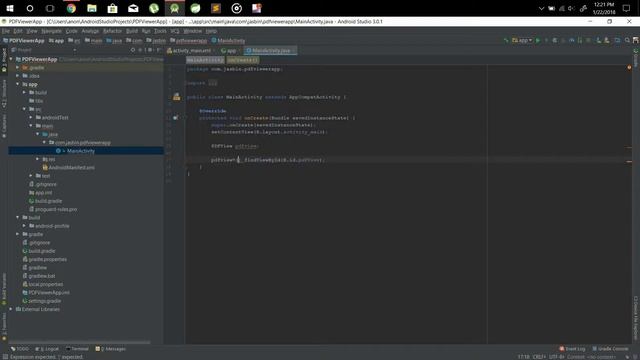Image resolution: width=640 pixels, height=360 pixels.
Task: Open the Logcat tool window
Action: coord(47,349)
